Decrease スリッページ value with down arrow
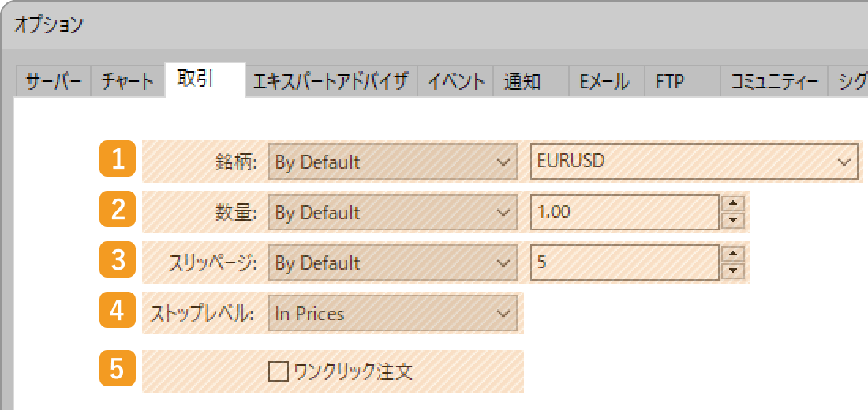The width and height of the screenshot is (868, 410). [734, 271]
